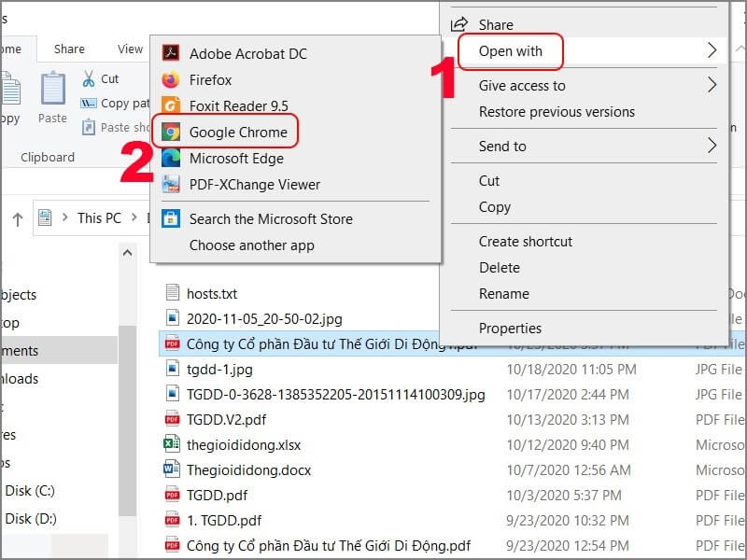Click the Clipboard group label
Viewport: 747px width, 560px height.
48,157
